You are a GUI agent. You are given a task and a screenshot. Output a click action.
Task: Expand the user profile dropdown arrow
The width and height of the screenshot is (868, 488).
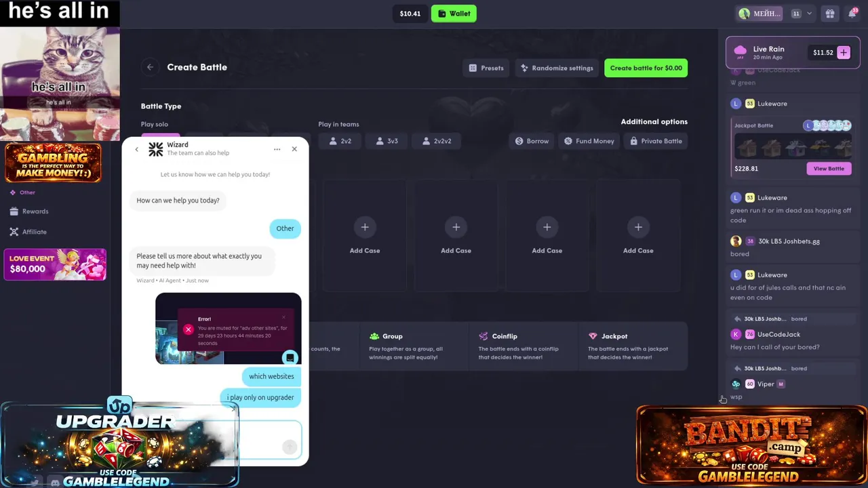[809, 14]
